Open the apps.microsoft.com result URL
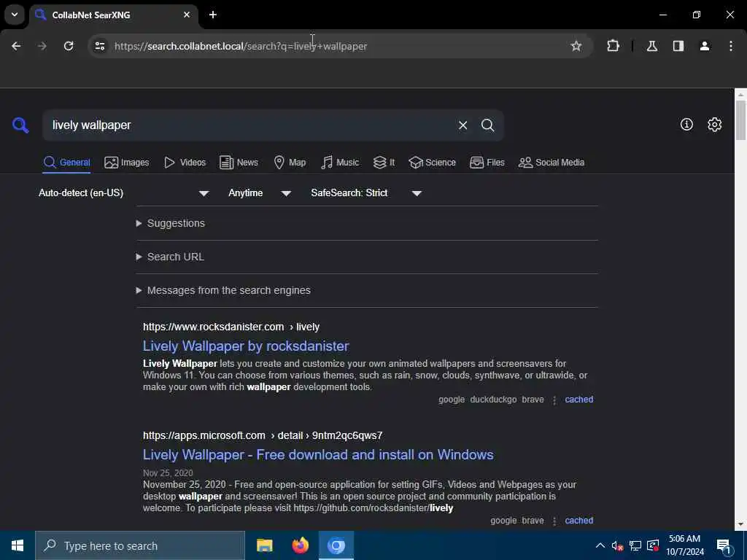747x560 pixels. pos(263,436)
